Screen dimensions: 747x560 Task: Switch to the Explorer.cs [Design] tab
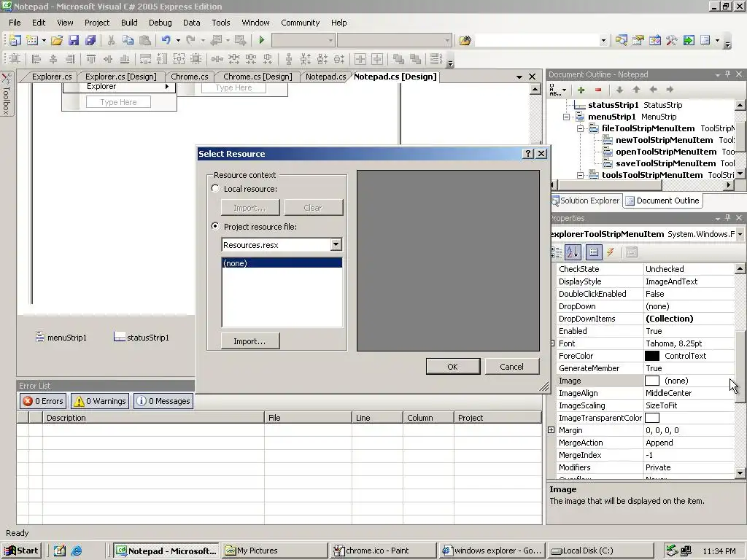click(x=121, y=77)
